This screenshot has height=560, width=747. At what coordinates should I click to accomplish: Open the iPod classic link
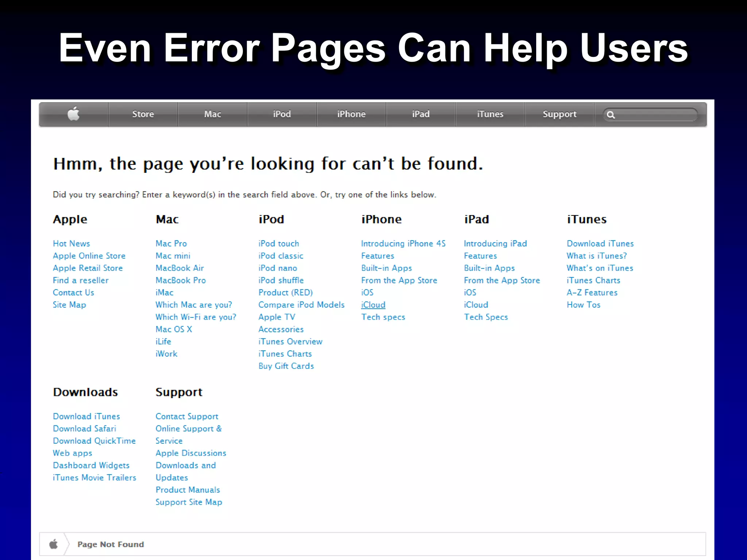(x=281, y=256)
